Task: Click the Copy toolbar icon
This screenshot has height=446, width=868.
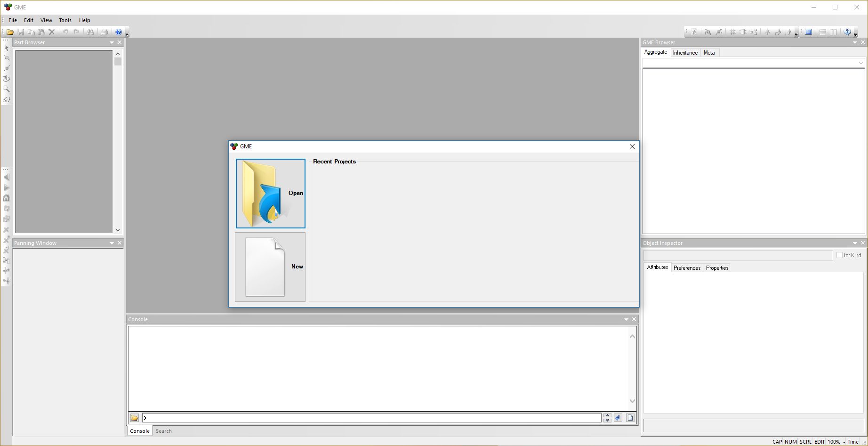Action: 31,32
